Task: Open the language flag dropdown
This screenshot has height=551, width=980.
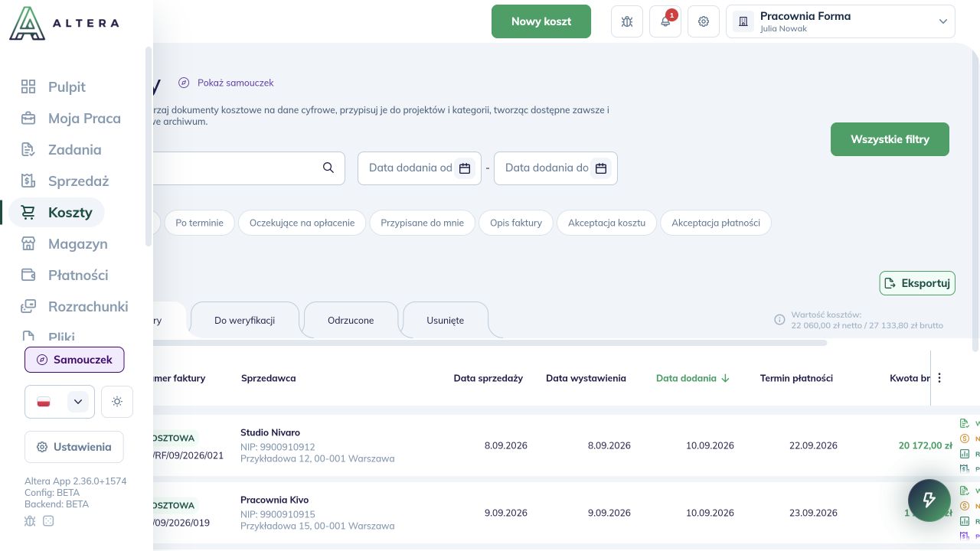Action: click(x=60, y=402)
